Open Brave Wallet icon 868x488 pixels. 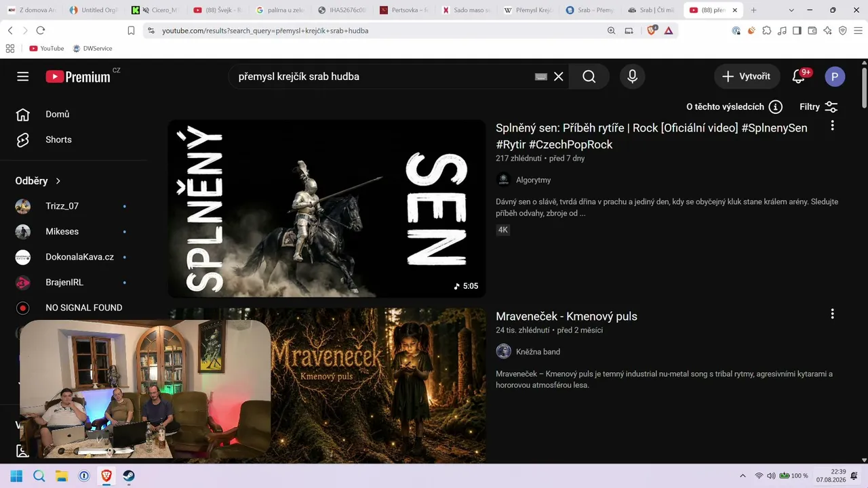812,30
